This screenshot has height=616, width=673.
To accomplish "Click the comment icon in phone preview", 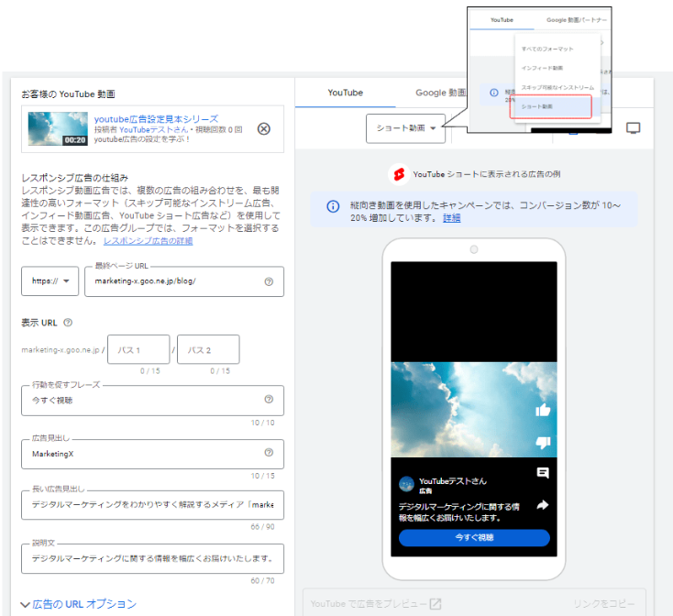I will tap(543, 473).
